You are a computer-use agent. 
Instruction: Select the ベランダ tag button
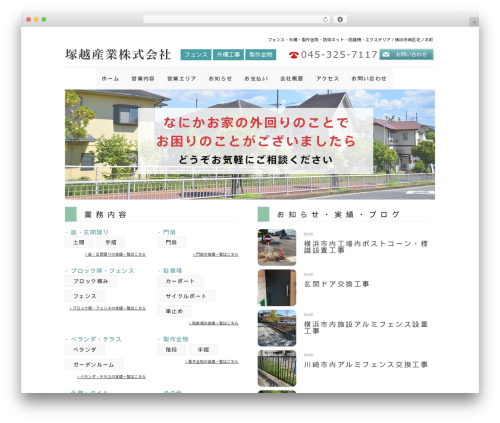click(x=85, y=350)
